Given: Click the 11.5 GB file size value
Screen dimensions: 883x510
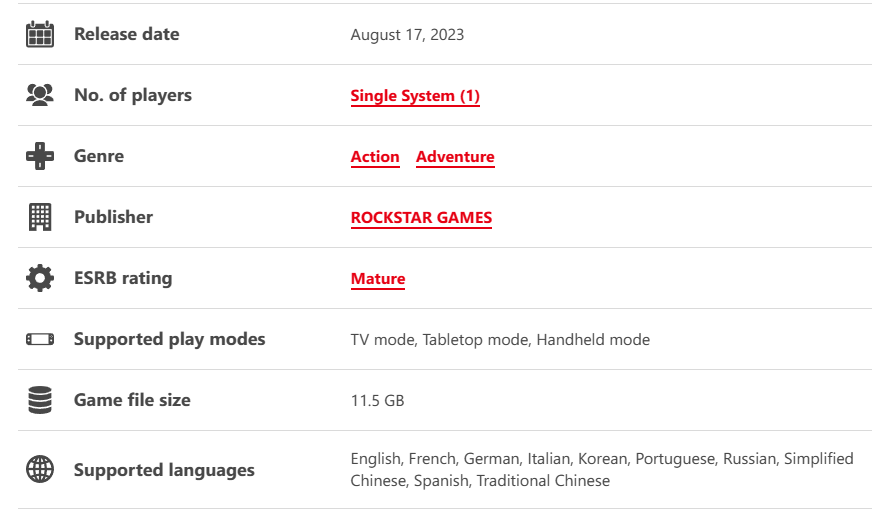Looking at the screenshot, I should 377,401.
